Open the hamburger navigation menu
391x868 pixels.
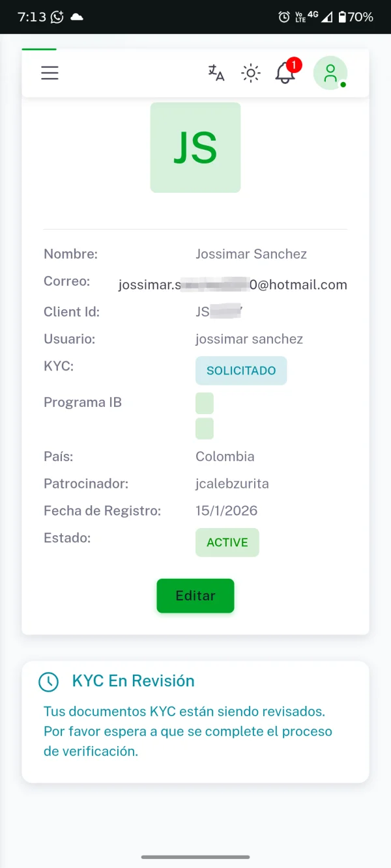[50, 73]
